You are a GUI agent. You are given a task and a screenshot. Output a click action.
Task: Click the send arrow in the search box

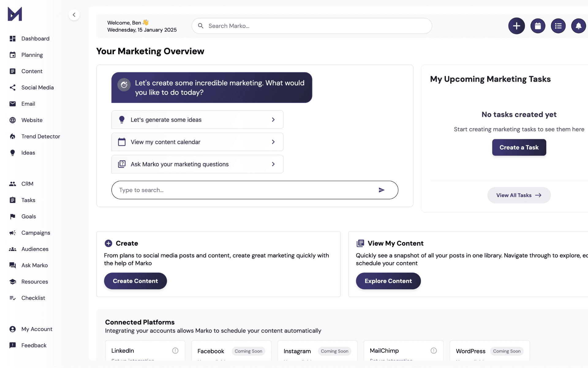click(x=382, y=190)
